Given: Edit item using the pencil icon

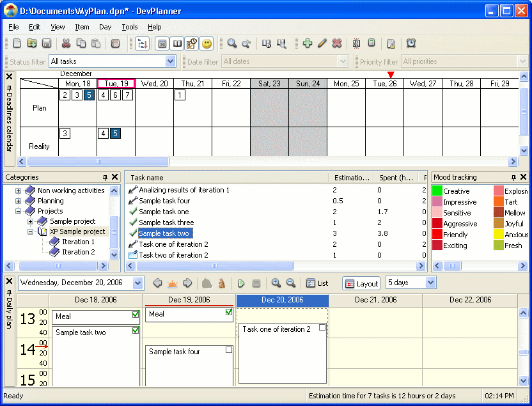Looking at the screenshot, I should click(322, 43).
